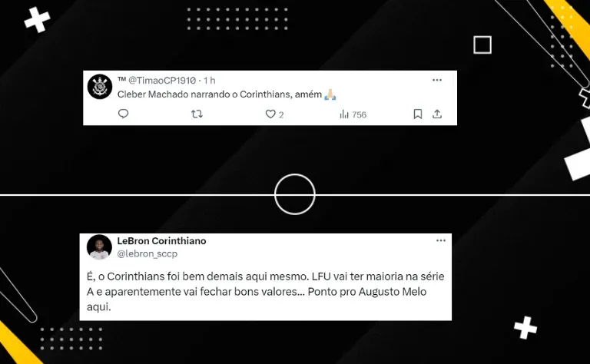590x364 pixels.
Task: Click the LeBron Corinthiano display name
Action: pyautogui.click(x=161, y=240)
